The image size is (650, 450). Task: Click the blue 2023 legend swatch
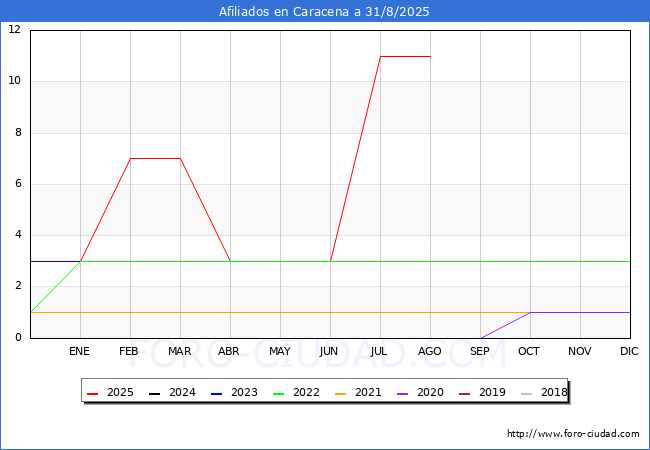216,393
